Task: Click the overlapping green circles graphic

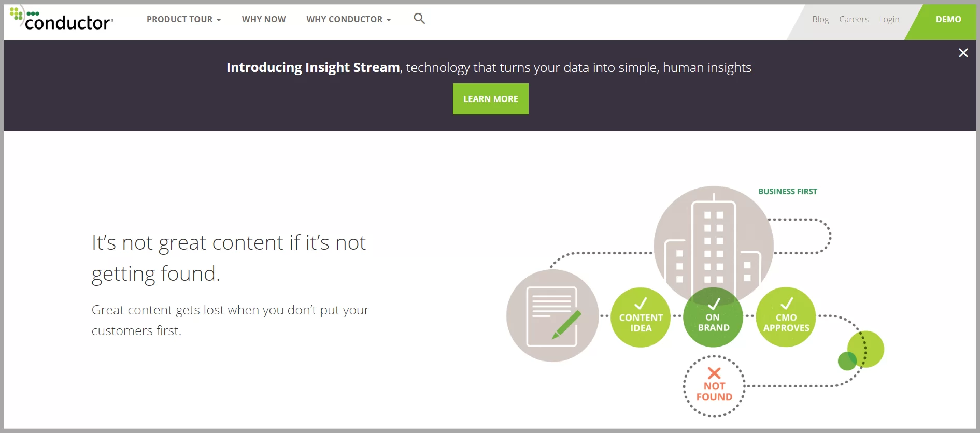Action: [x=862, y=351]
